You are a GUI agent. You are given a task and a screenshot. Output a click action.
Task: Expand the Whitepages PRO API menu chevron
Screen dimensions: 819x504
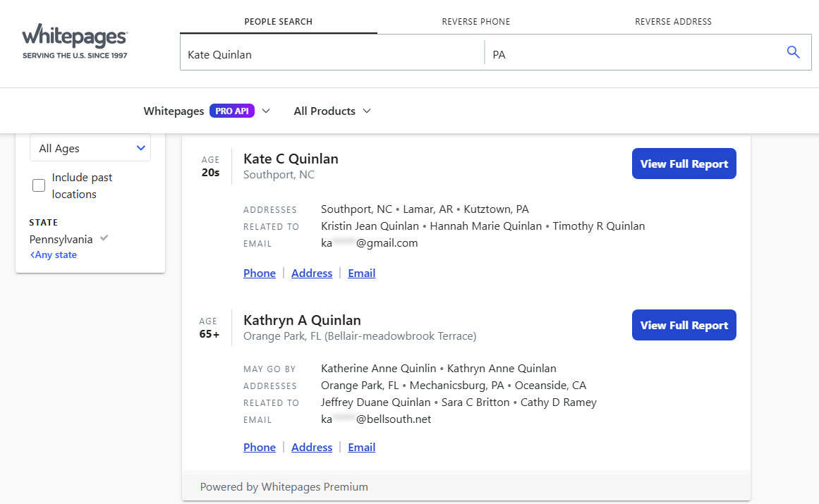(x=266, y=111)
